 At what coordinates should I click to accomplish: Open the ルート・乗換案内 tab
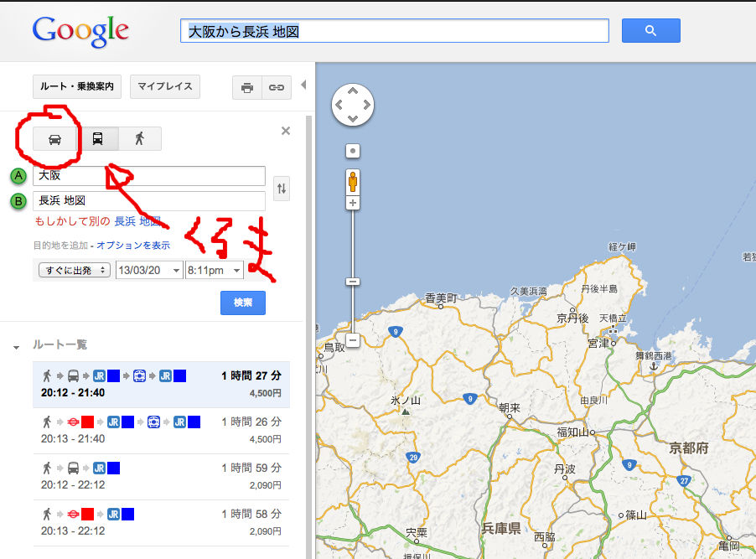coord(77,86)
